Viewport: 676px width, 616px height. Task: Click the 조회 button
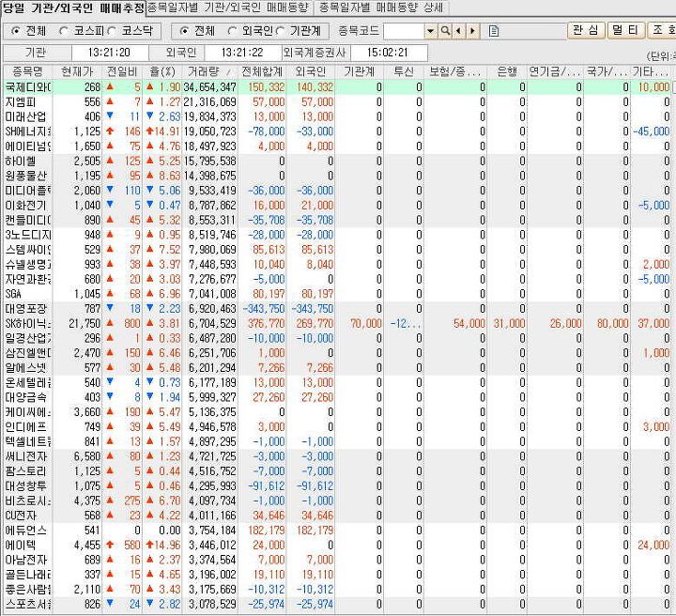click(662, 30)
